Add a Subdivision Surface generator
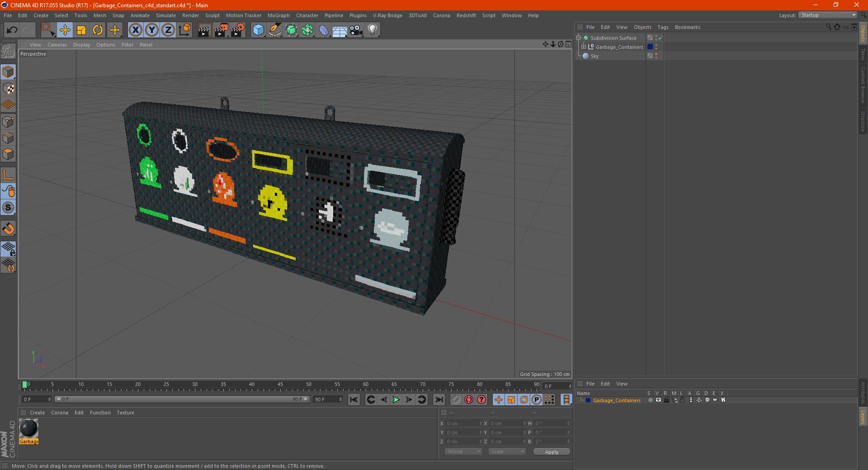 click(x=291, y=30)
